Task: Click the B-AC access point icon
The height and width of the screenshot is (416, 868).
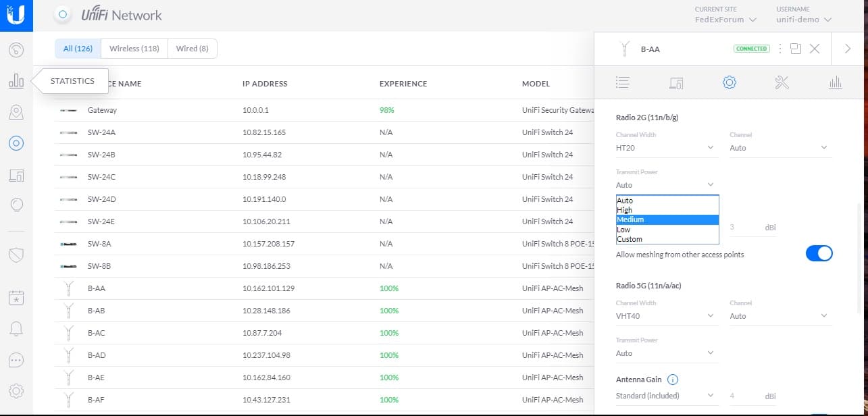Action: pyautogui.click(x=68, y=333)
